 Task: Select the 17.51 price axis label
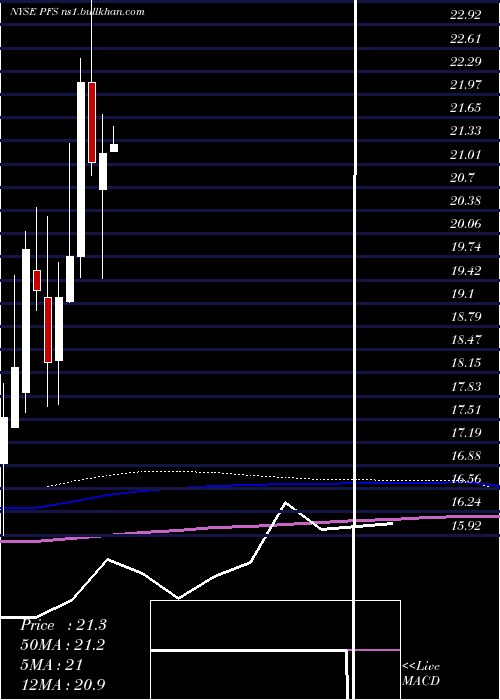tap(466, 410)
